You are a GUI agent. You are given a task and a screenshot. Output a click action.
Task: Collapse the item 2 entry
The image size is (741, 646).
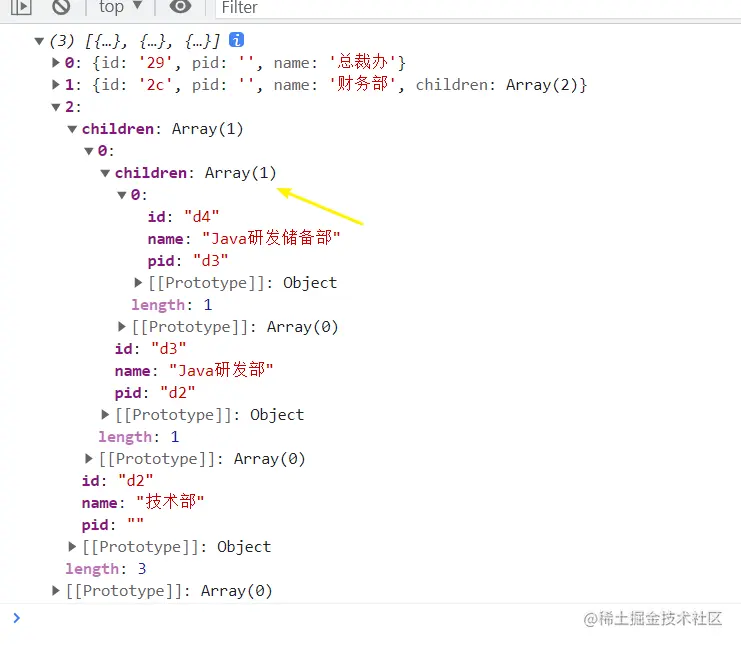click(56, 107)
